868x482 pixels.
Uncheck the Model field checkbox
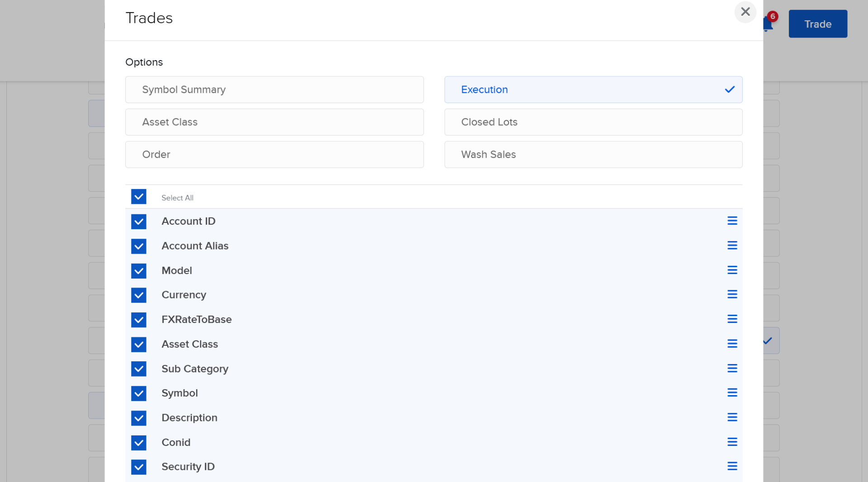pos(139,271)
